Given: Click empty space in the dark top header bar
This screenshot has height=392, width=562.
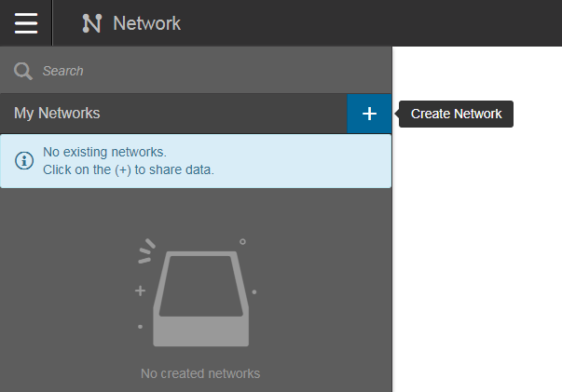Looking at the screenshot, I should (x=373, y=23).
